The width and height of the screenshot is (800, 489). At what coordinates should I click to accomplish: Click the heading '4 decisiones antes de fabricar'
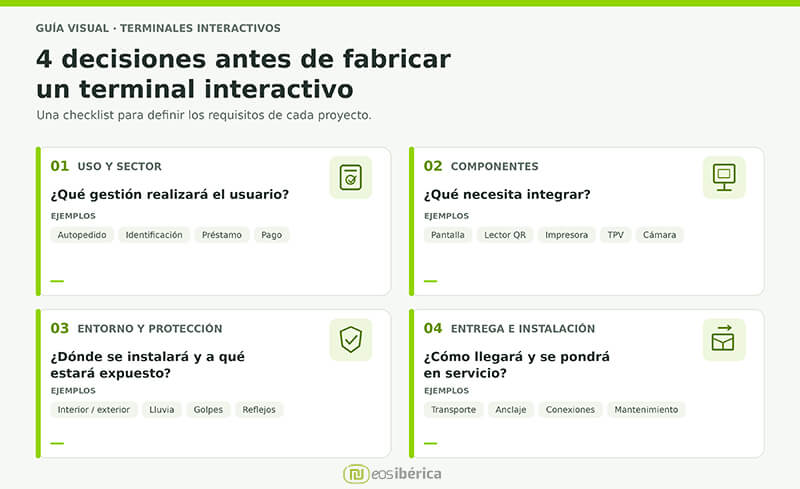[243, 59]
